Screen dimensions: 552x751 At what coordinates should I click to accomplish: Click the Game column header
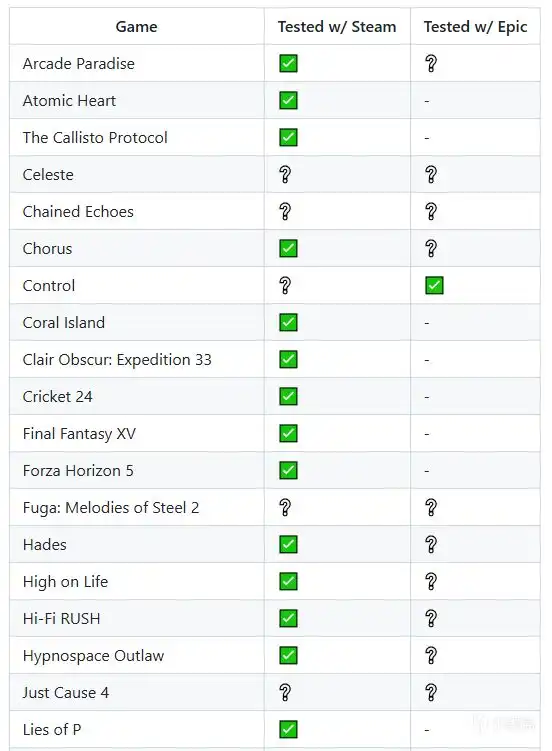[136, 27]
